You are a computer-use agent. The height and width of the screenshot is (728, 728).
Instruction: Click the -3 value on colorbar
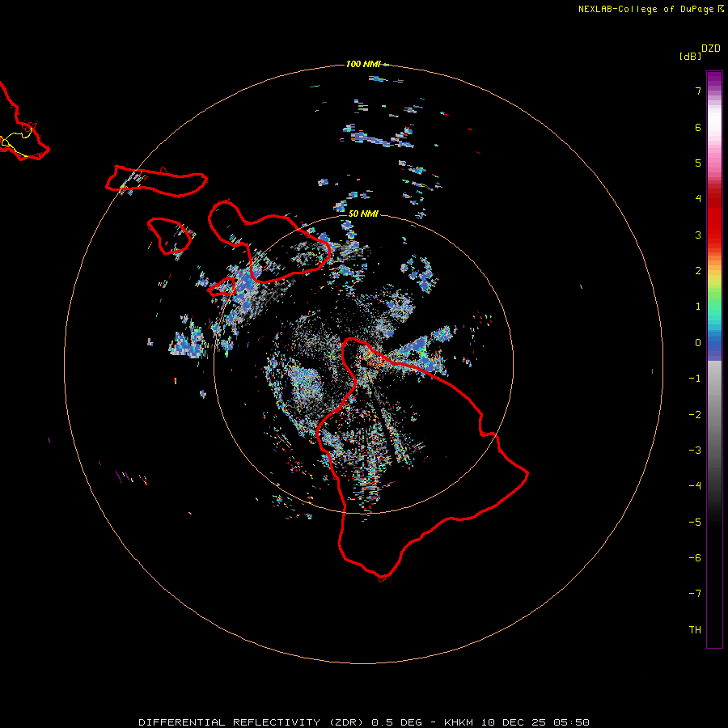(x=695, y=451)
